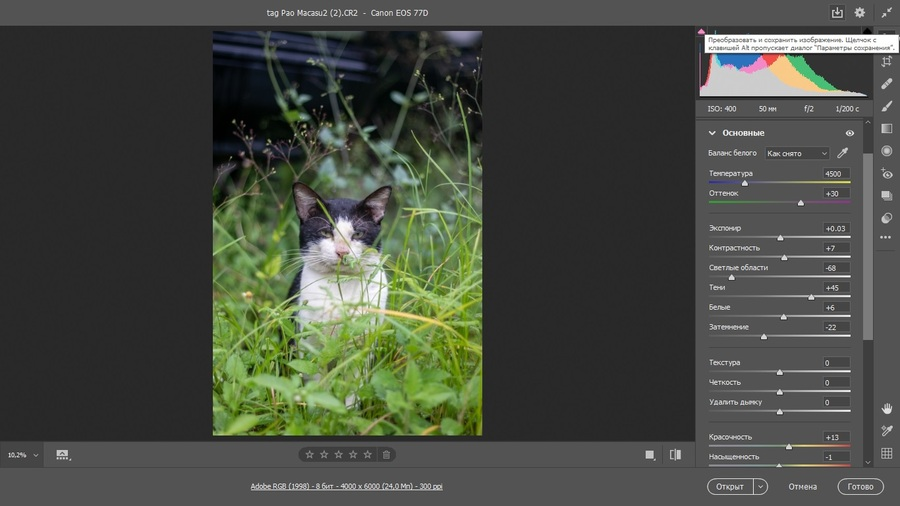This screenshot has width=900, height=506.
Task: Click the Удалить дымку value field
Action: point(836,402)
